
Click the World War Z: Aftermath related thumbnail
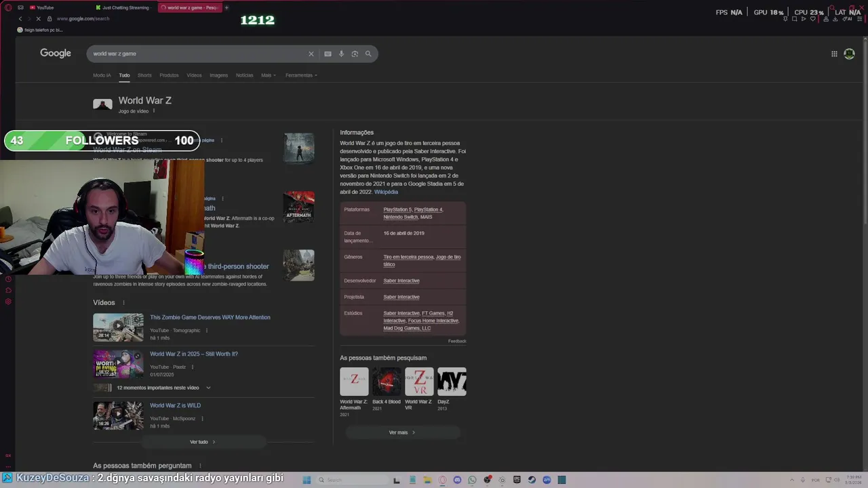click(354, 382)
